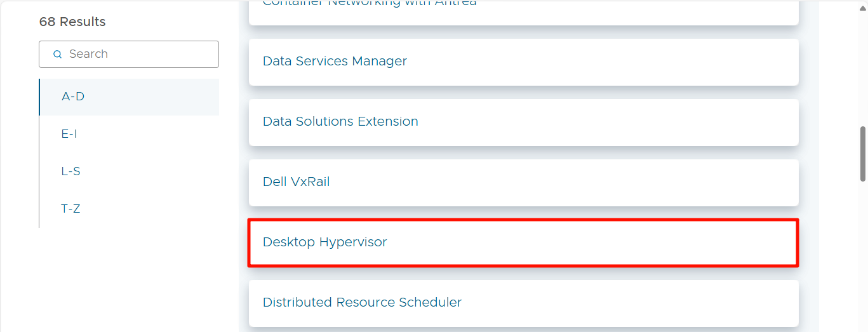Jump to the T-Z filter tab
Image resolution: width=868 pixels, height=332 pixels.
coord(70,209)
